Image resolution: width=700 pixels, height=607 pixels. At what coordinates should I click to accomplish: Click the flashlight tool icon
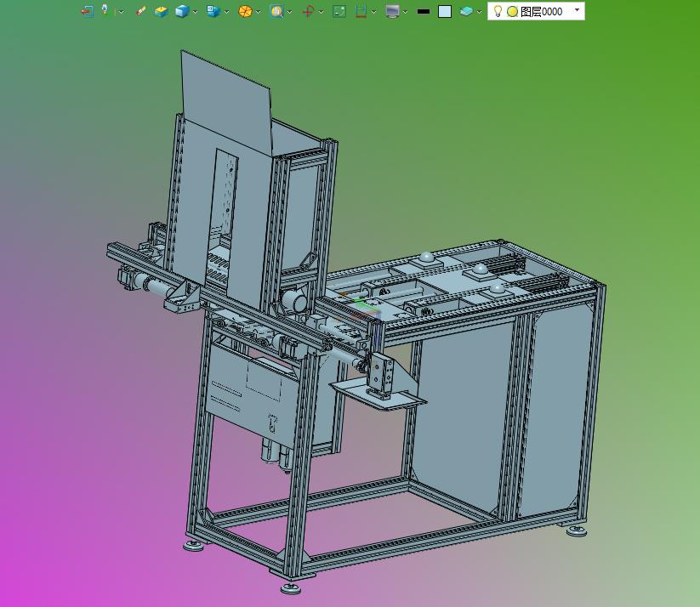point(105,10)
